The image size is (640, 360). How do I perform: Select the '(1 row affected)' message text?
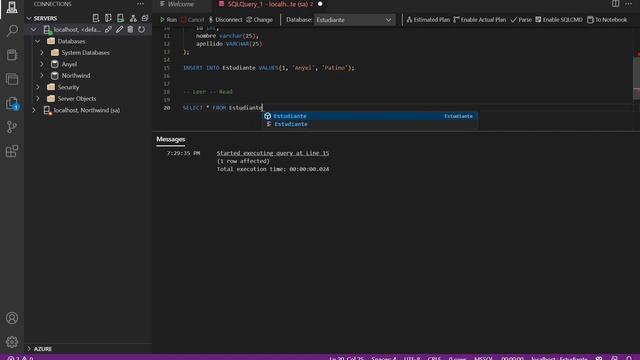coord(243,161)
